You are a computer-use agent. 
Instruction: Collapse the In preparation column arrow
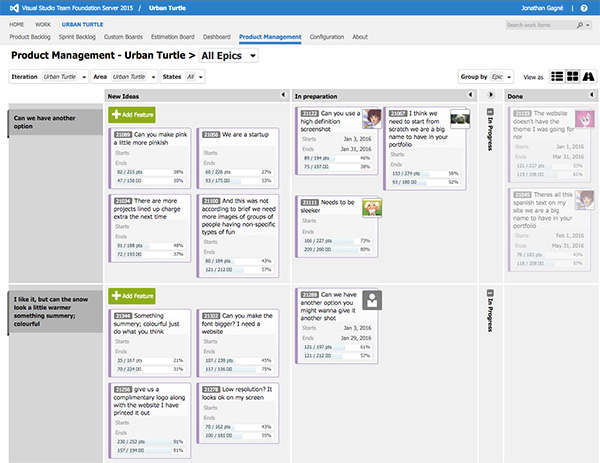click(470, 95)
